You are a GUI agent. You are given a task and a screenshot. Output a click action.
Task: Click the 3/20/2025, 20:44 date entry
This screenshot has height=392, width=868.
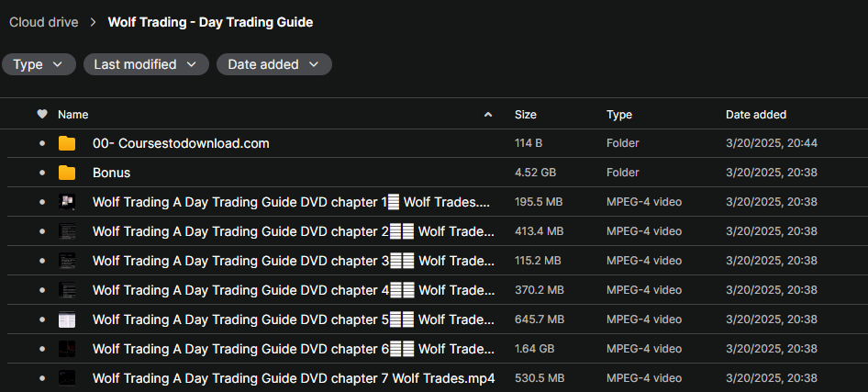(x=771, y=143)
